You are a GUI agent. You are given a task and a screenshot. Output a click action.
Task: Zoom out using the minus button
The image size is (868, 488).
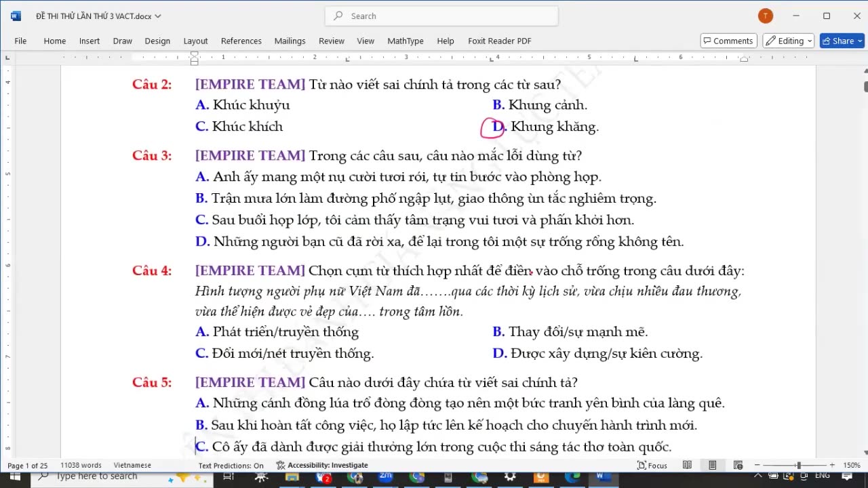(x=758, y=466)
